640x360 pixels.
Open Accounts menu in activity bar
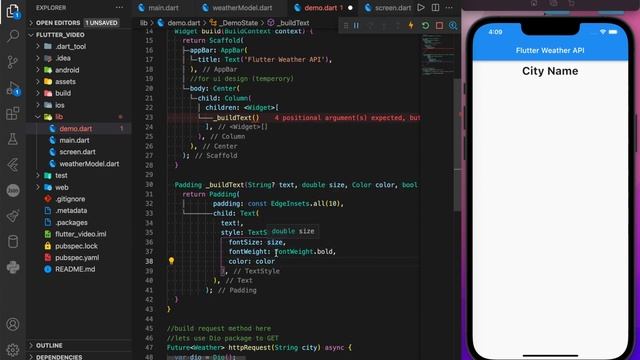(x=13, y=324)
